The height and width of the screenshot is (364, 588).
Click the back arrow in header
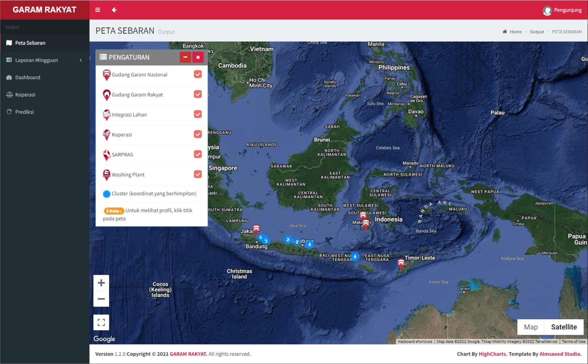[114, 10]
